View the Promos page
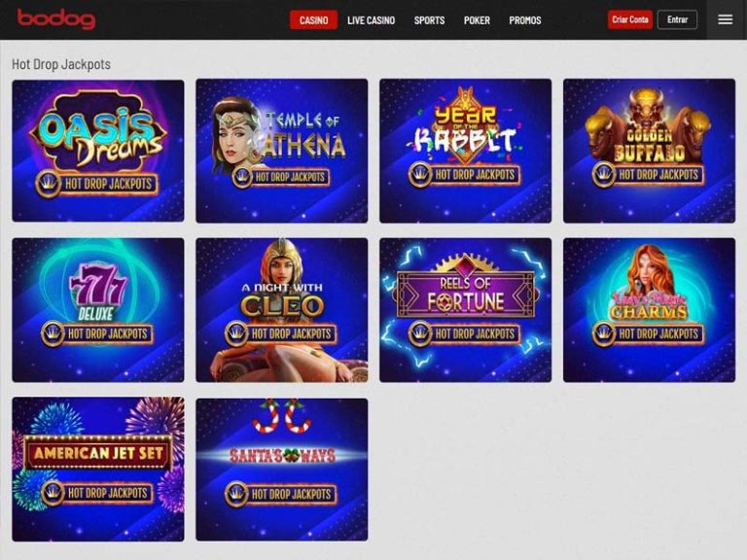Viewport: 747px width, 560px height. [x=525, y=20]
